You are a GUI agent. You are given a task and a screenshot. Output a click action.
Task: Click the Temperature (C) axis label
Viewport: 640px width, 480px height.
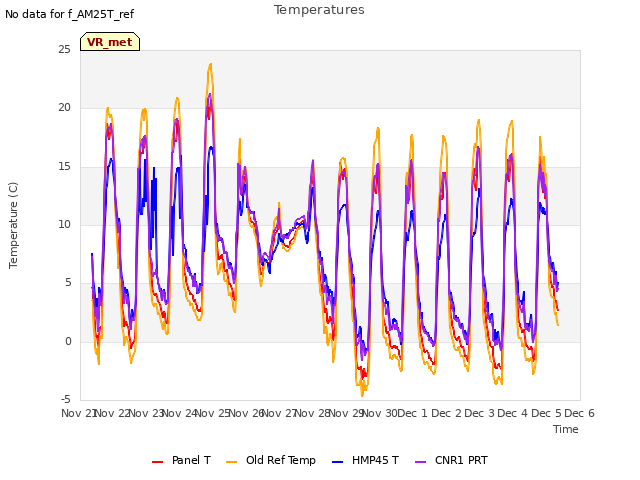[13, 225]
